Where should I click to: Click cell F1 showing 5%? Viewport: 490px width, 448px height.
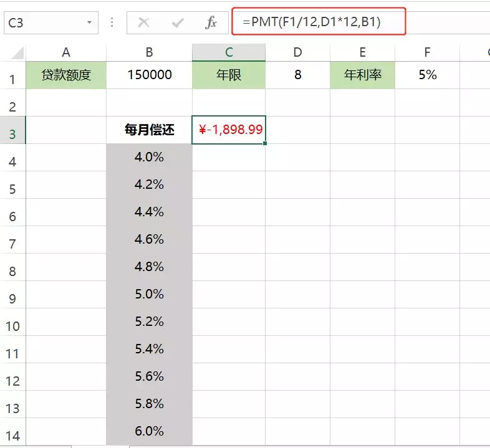coord(428,75)
